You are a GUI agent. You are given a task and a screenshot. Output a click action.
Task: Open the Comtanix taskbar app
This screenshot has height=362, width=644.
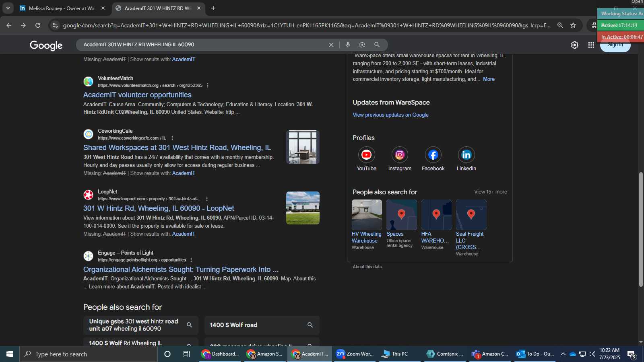click(x=445, y=354)
